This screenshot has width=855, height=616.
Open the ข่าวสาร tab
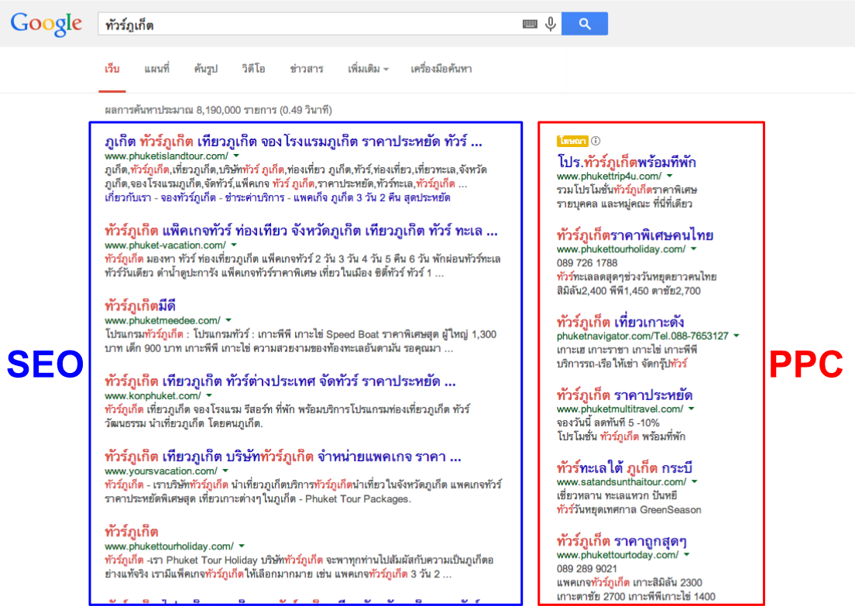point(307,69)
